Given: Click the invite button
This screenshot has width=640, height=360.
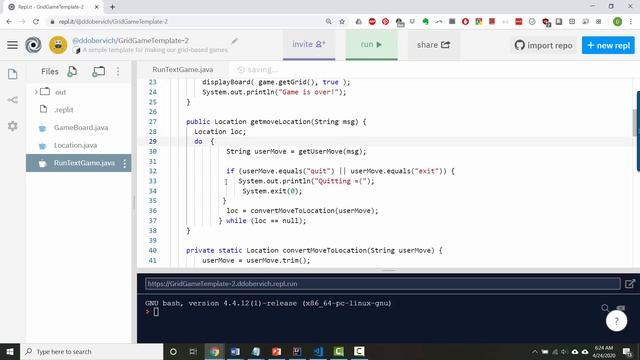Looking at the screenshot, I should point(309,44).
